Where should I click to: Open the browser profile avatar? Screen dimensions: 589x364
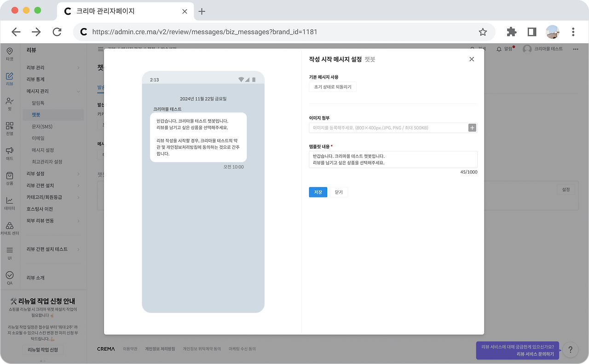pos(552,32)
